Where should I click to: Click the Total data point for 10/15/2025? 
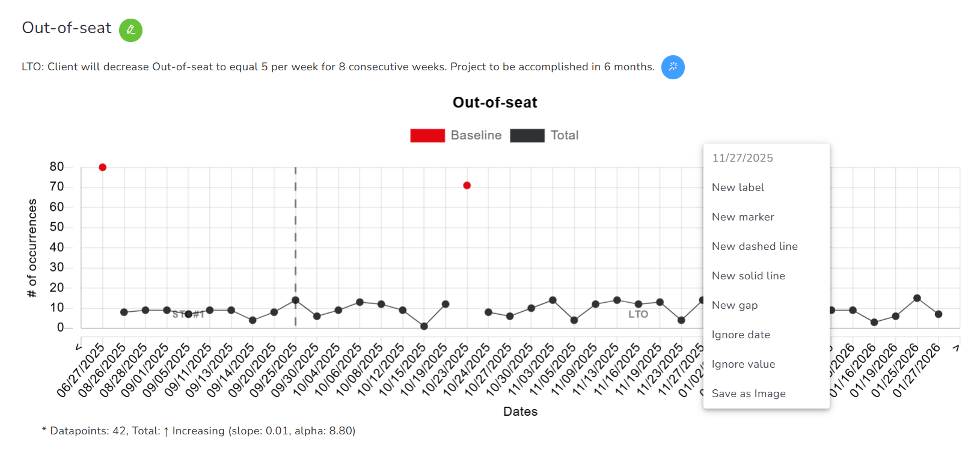click(424, 326)
